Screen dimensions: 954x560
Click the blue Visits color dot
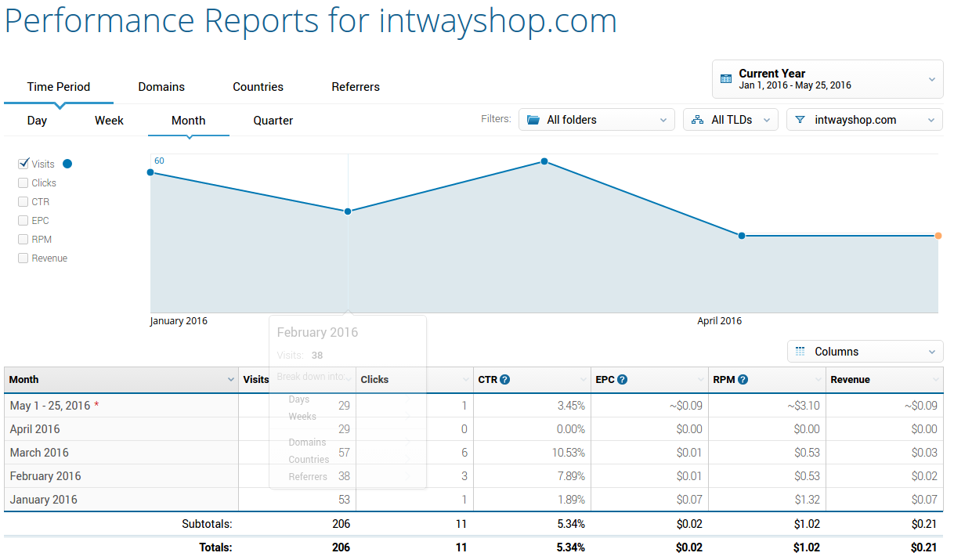click(x=67, y=164)
